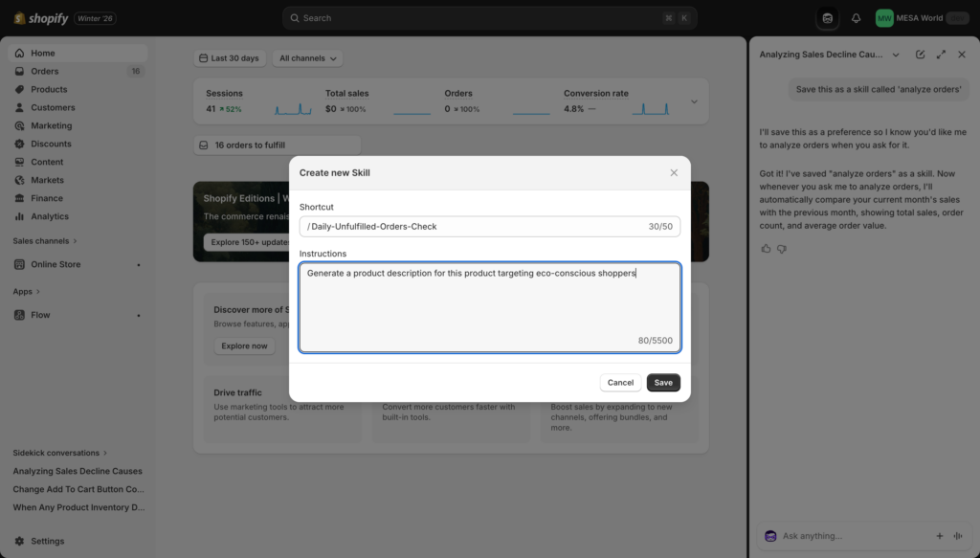Open a new Sidekick chat with the edit icon
980x558 pixels.
[x=920, y=54]
